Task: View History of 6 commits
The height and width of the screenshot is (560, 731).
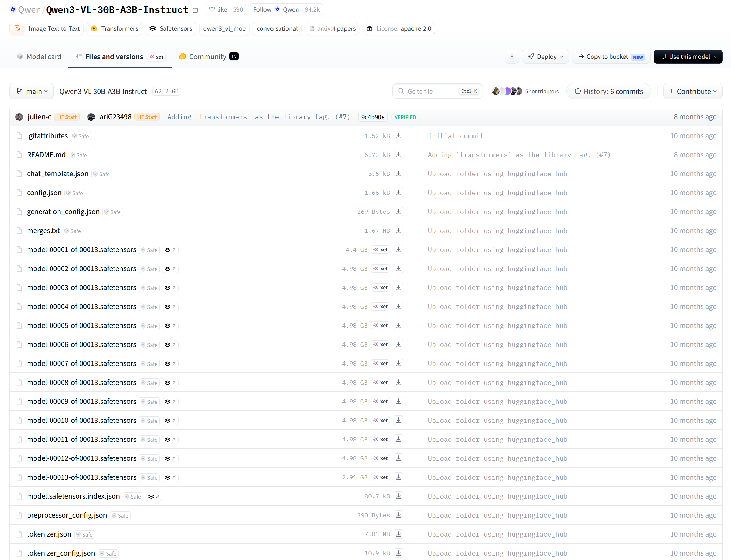Action: [609, 91]
